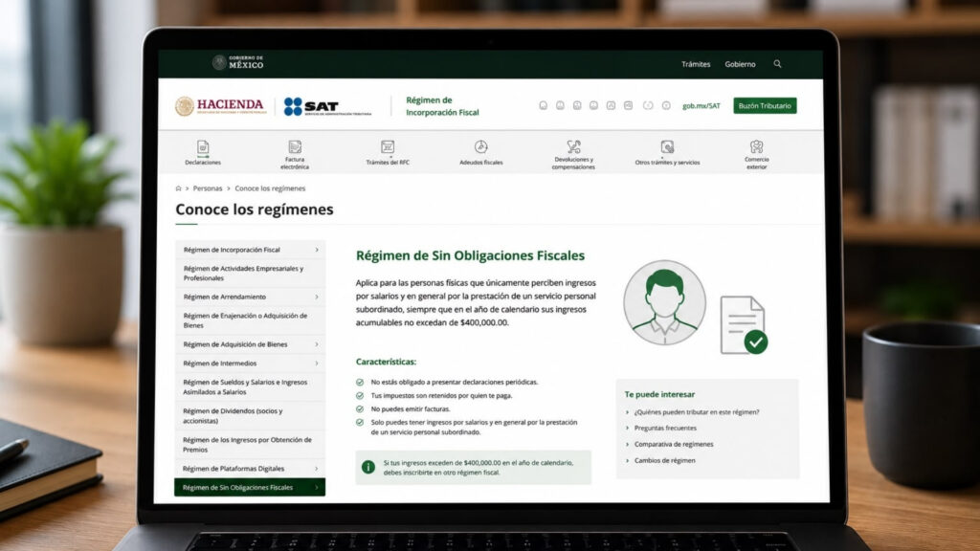Click Personas in the breadcrumb

(208, 188)
